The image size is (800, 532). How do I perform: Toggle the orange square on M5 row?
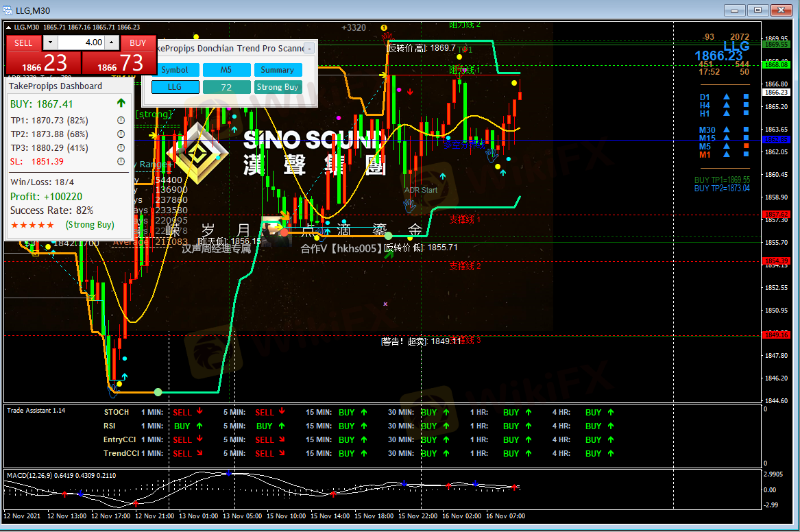(x=746, y=147)
